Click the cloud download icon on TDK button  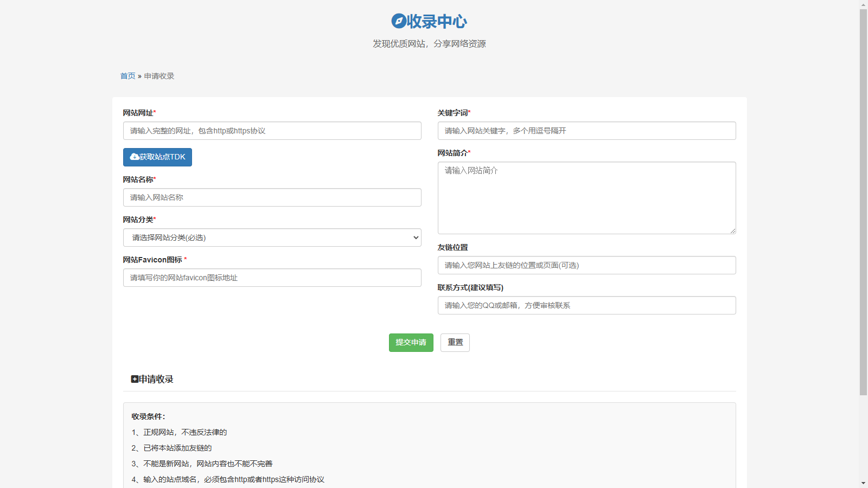point(134,157)
